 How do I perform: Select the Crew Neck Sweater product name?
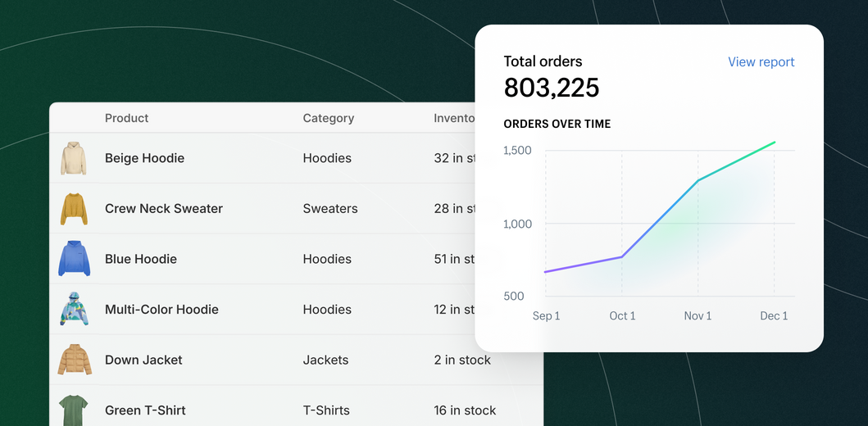coord(164,209)
